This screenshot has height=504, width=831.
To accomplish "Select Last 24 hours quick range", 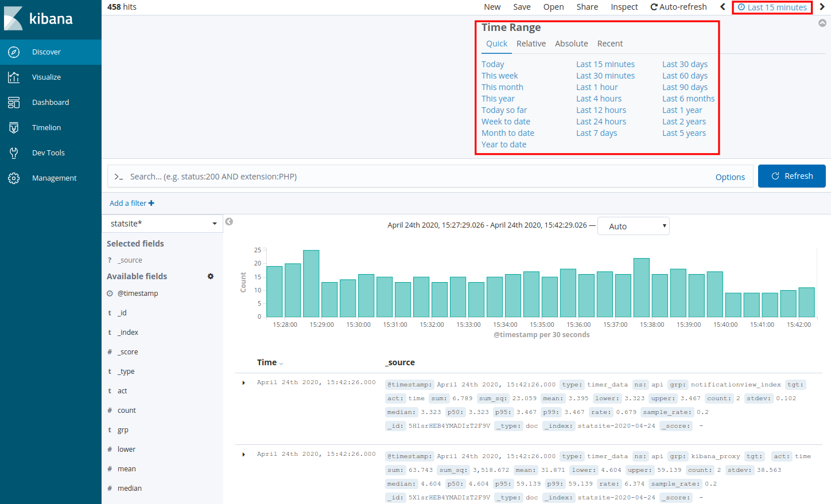I will [x=601, y=122].
